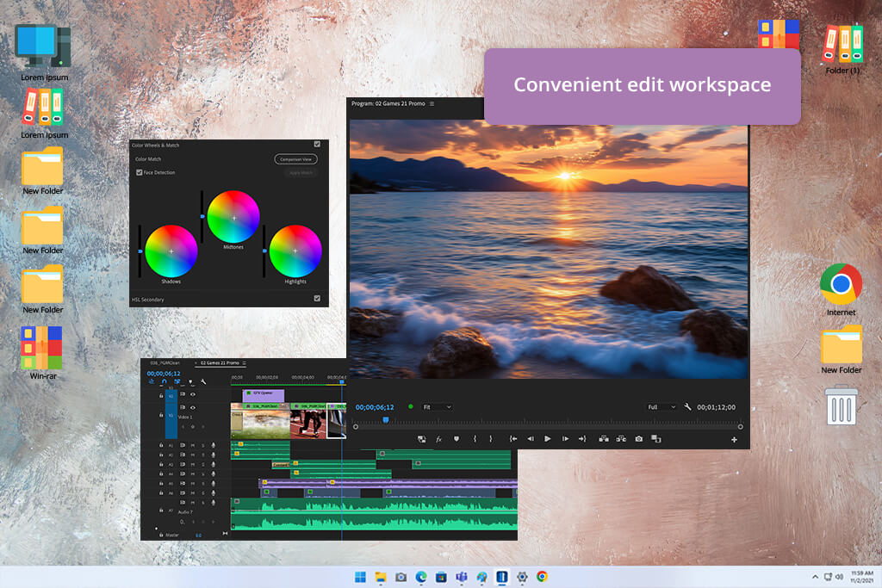Open the Full playback resolution dropdown
Image resolution: width=882 pixels, height=588 pixels.
tap(661, 407)
